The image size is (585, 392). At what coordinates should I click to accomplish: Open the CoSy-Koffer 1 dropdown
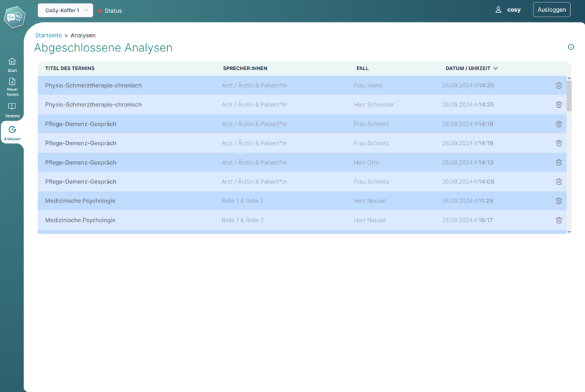[65, 10]
